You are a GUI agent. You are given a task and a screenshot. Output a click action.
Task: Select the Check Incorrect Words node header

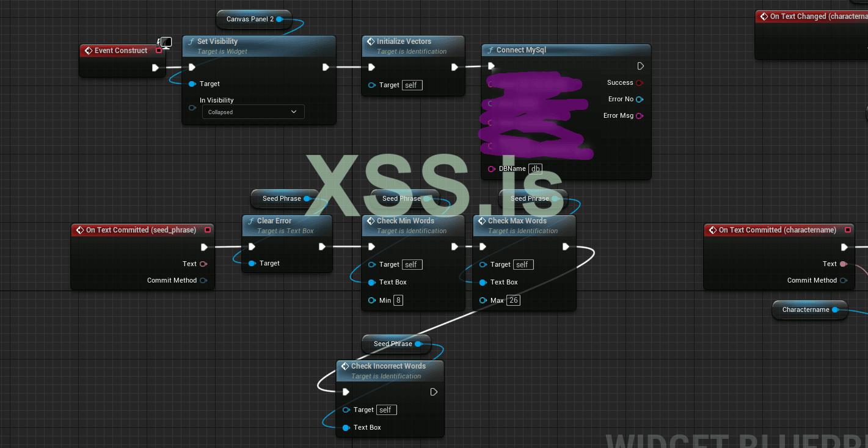390,370
